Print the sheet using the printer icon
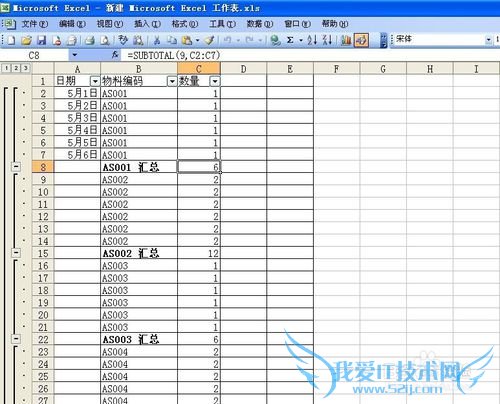500x404 pixels. pos(89,40)
